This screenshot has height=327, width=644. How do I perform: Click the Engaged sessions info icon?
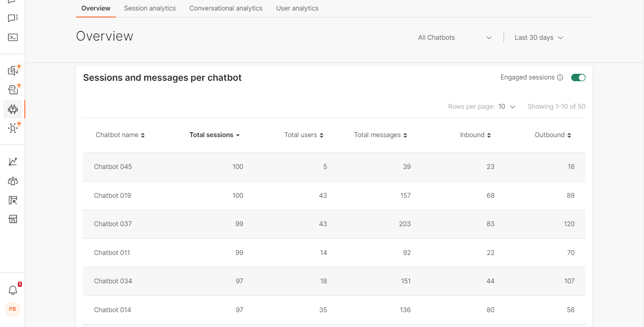[560, 78]
